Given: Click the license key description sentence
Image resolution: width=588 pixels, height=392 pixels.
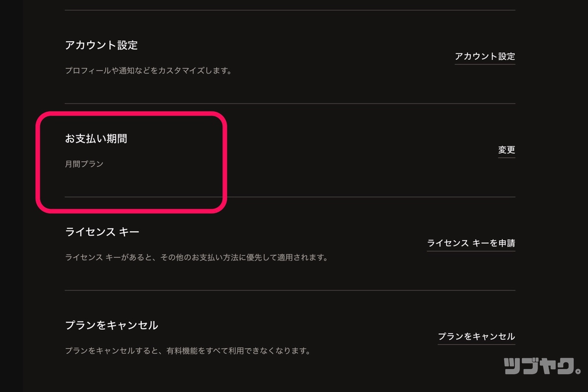Looking at the screenshot, I should pyautogui.click(x=196, y=257).
